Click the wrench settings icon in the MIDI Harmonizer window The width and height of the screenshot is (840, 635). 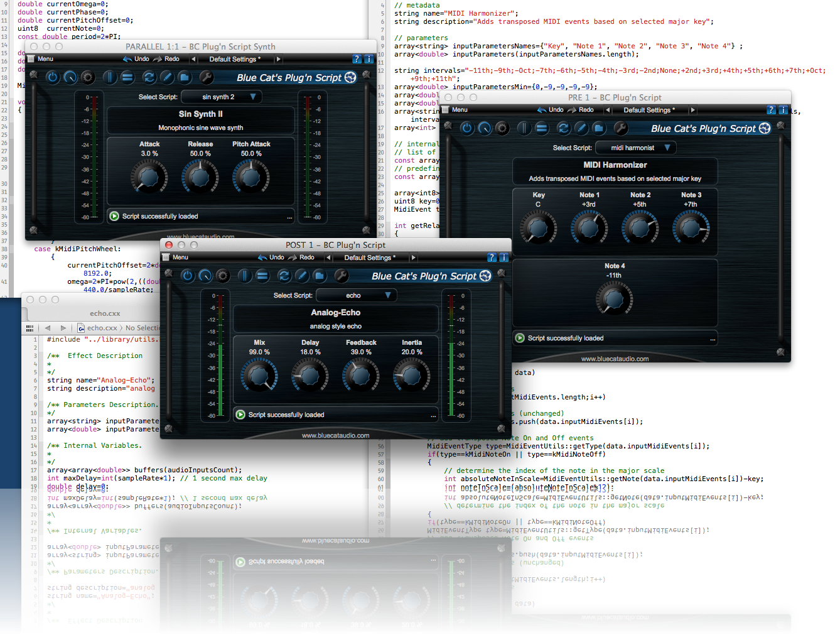621,128
